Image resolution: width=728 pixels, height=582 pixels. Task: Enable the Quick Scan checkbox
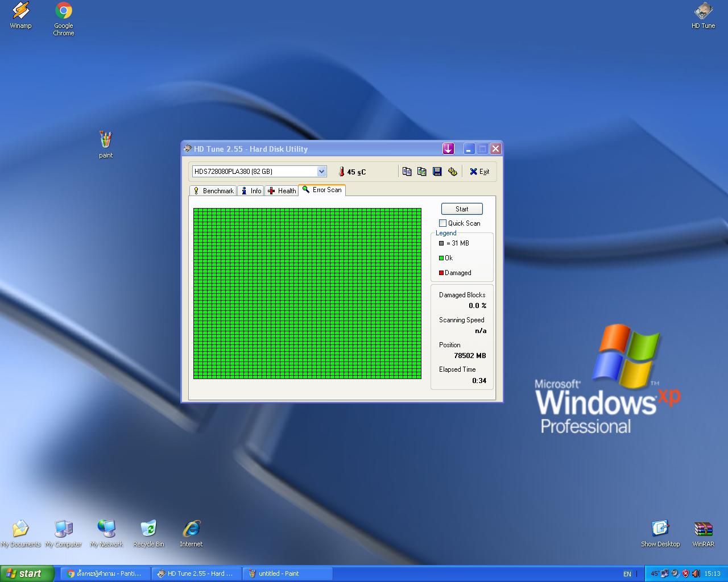tap(443, 223)
